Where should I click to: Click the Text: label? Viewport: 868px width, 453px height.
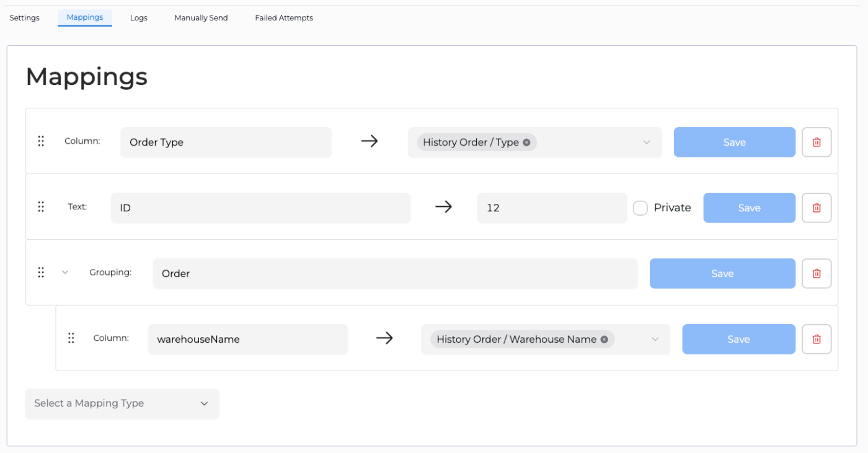pos(77,206)
